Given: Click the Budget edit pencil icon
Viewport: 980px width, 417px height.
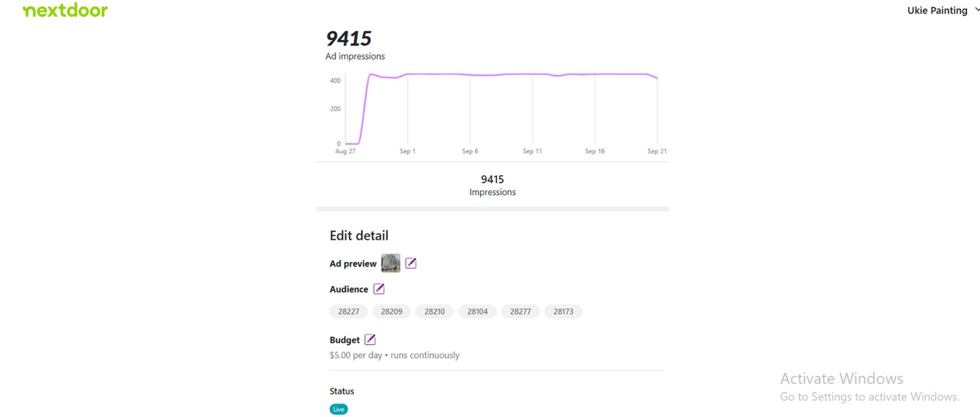Looking at the screenshot, I should click(x=370, y=340).
